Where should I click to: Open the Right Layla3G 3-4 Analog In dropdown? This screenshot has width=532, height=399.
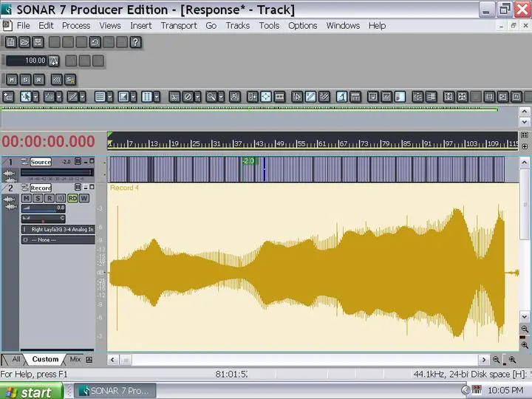(58, 229)
